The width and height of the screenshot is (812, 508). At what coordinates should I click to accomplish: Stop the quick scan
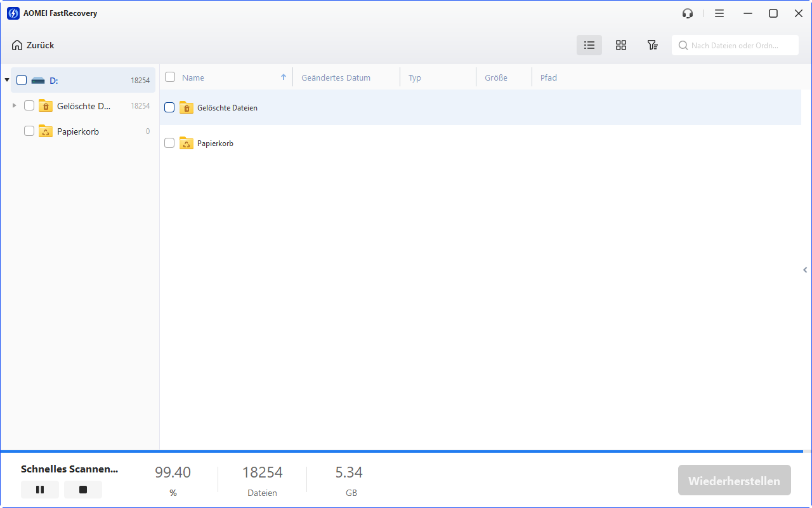pos(83,490)
